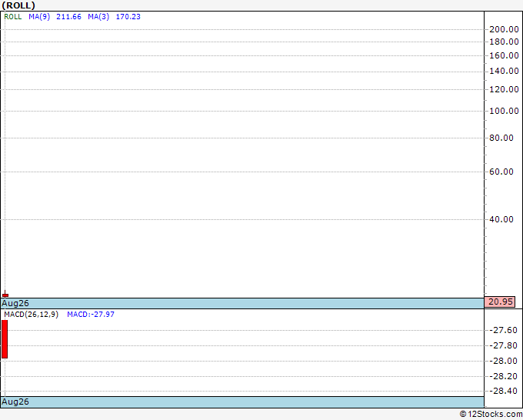Click the MACD(26,12,9) indicator label
The image size is (523, 420).
pos(31,315)
